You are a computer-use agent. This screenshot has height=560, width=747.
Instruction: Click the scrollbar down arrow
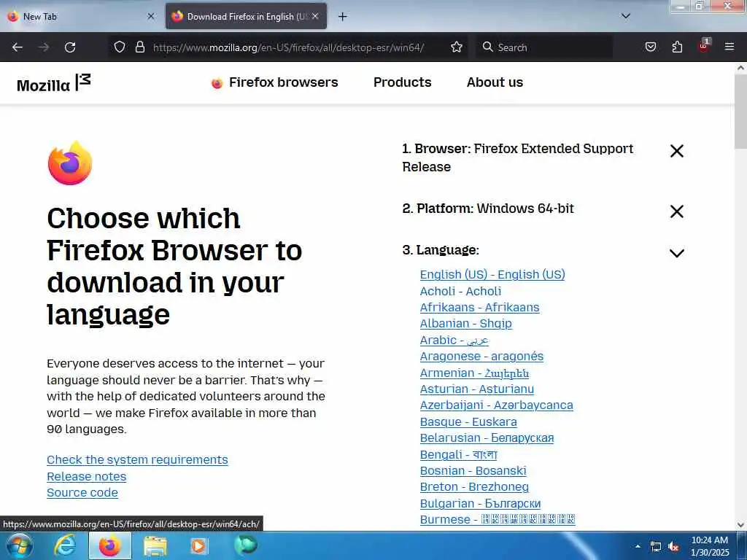click(x=740, y=525)
